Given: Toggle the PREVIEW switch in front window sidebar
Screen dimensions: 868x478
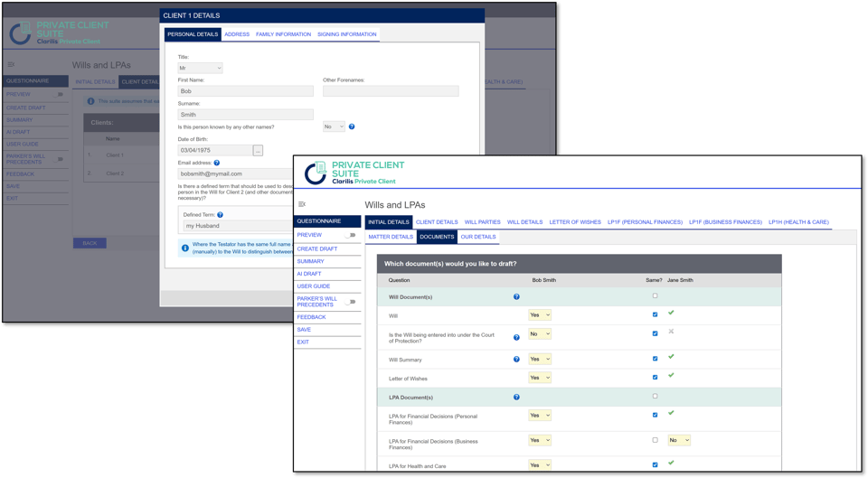Looking at the screenshot, I should point(351,235).
